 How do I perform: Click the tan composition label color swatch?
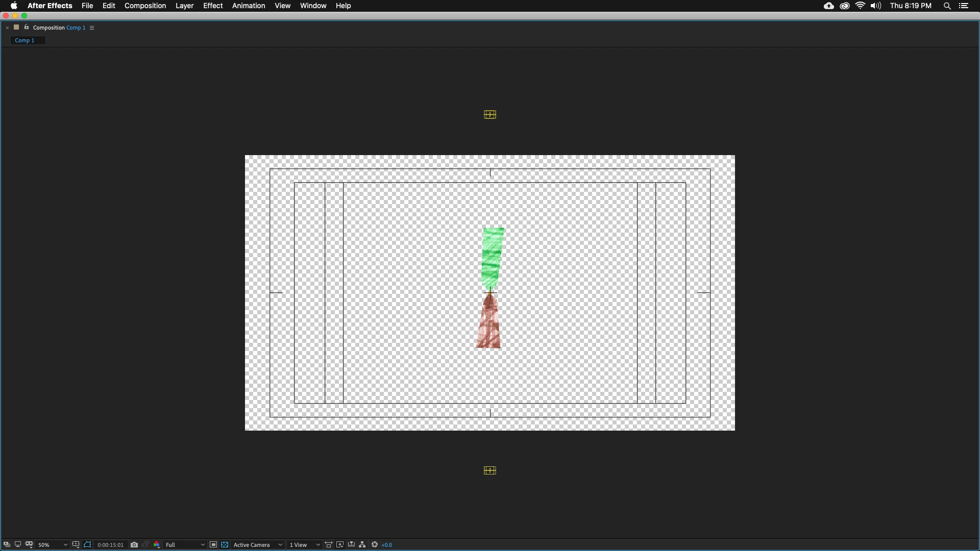tap(16, 28)
